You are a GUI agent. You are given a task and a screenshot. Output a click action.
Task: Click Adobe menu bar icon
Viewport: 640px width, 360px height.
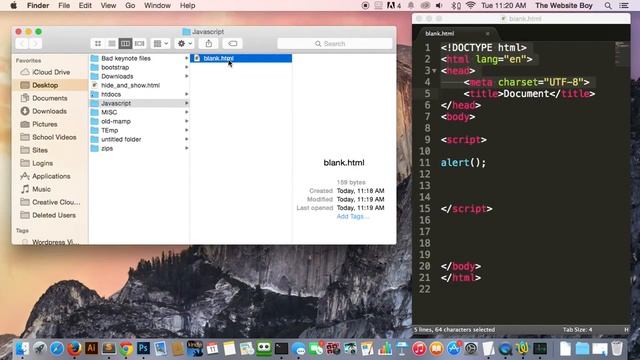(x=393, y=6)
